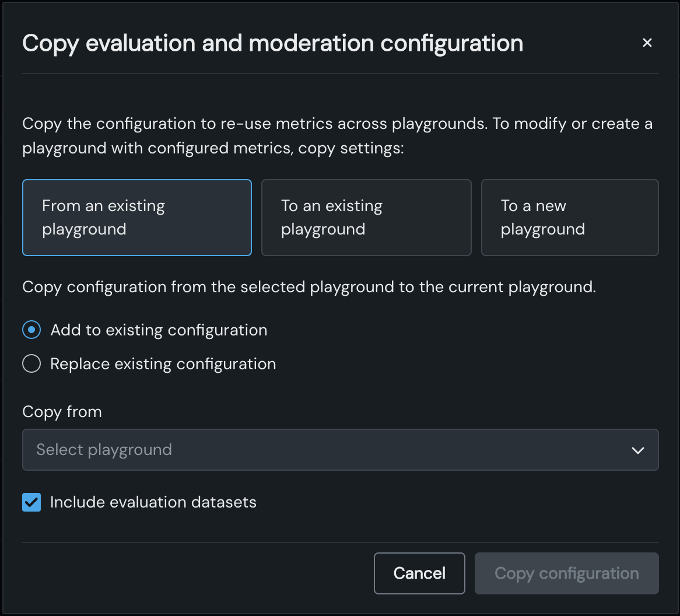Uncheck the "Include evaluation datasets" checkbox

(x=31, y=502)
